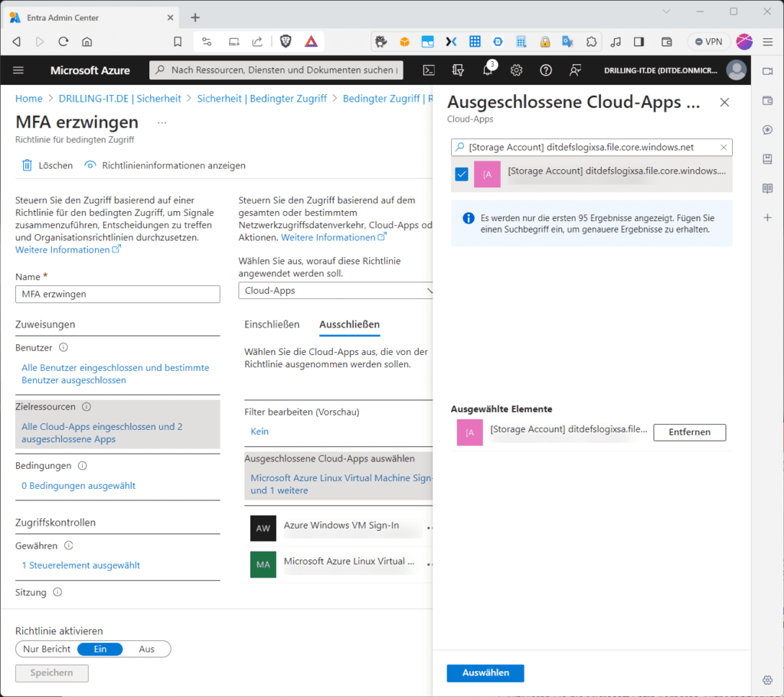Switch to the Einschließen tab
Screen dimensions: 784x697
272,324
